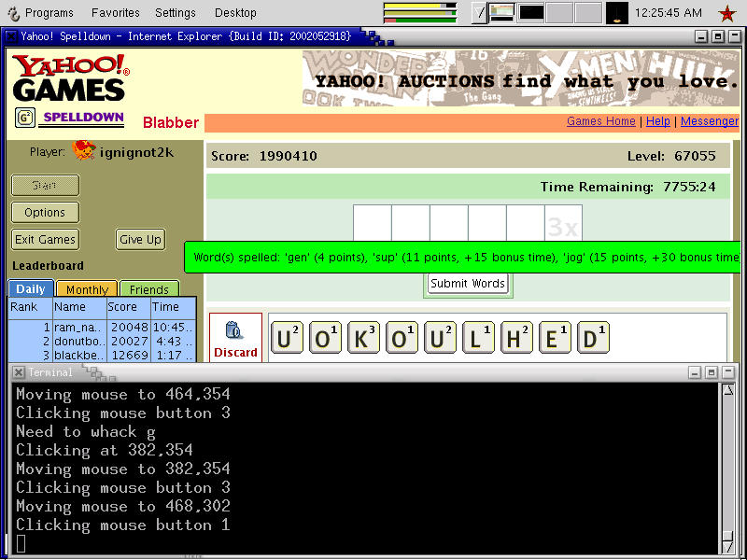Click the red star icon in top panel

(727, 13)
